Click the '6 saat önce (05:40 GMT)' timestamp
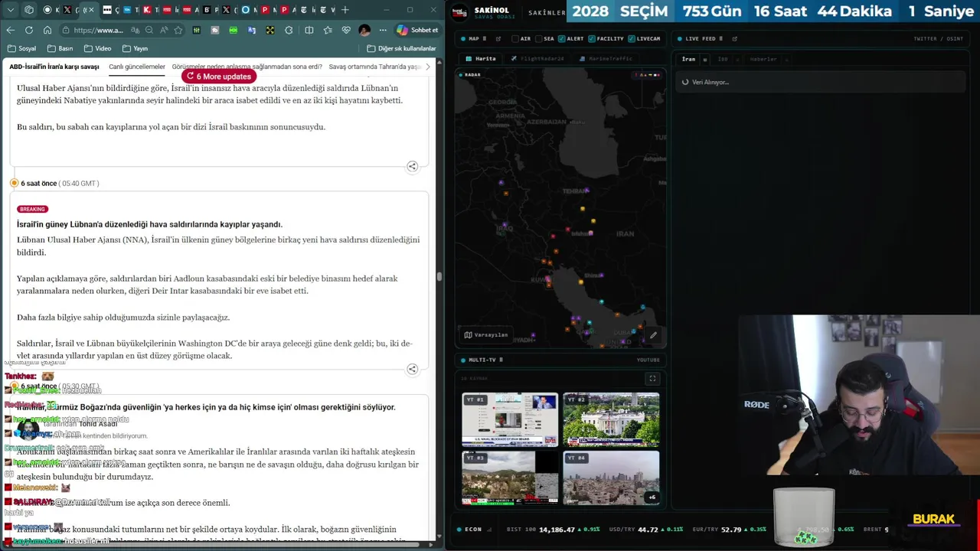 point(60,184)
